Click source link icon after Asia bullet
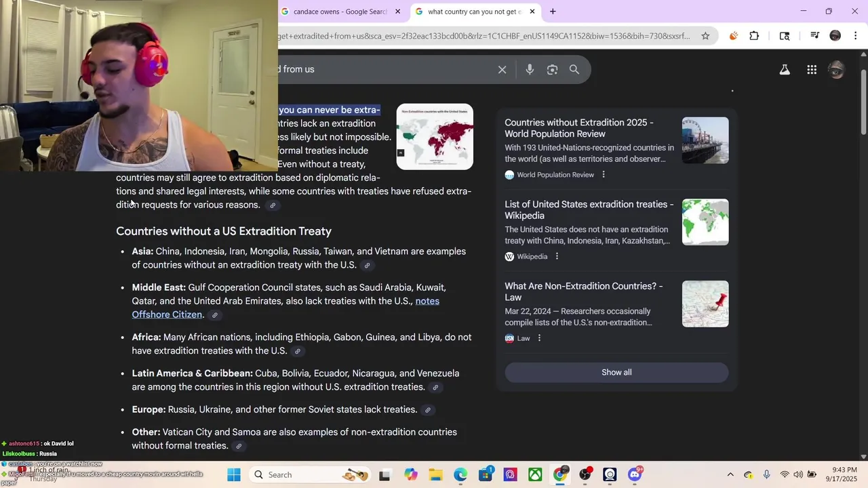 click(367, 266)
